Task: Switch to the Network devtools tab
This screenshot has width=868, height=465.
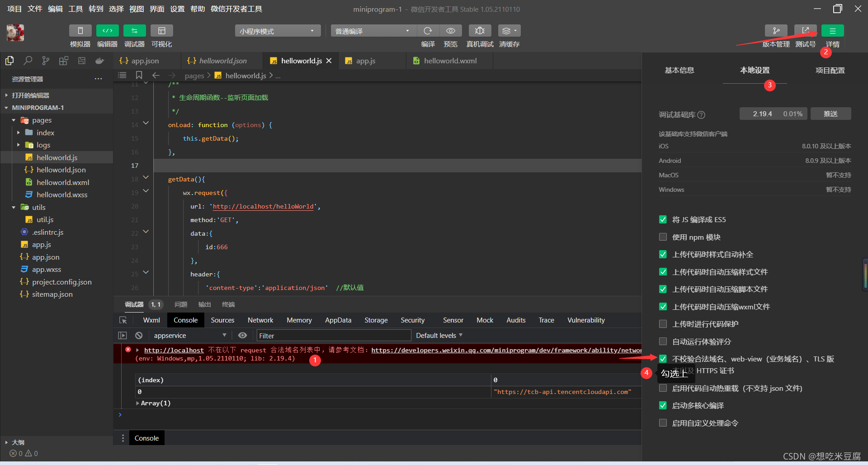Action: point(260,320)
